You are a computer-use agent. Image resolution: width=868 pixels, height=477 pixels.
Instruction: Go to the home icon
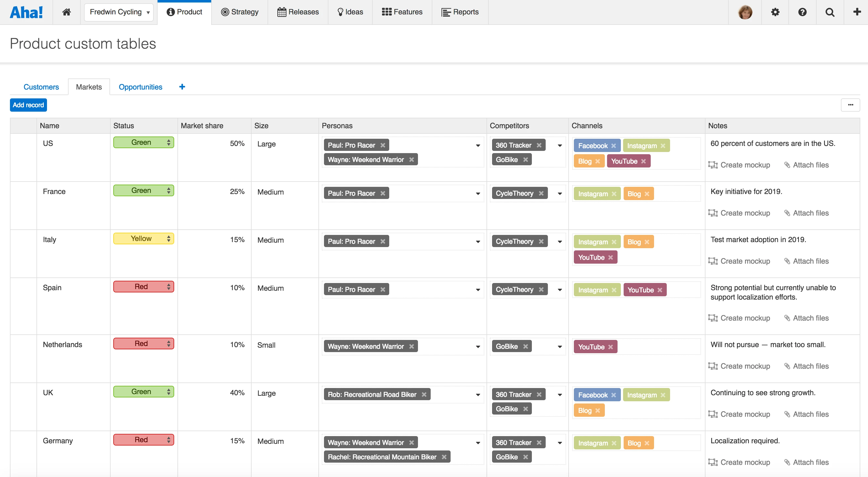pos(66,12)
